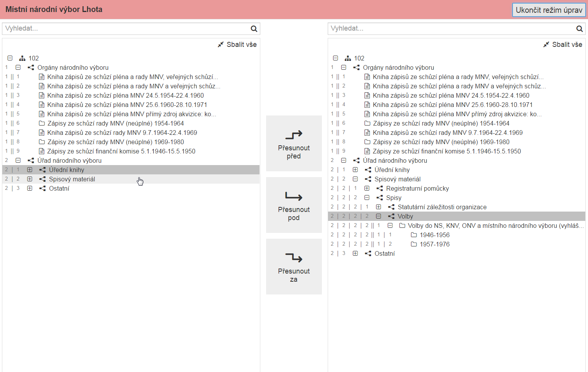Expand Úřední knihy in the left tree

point(30,170)
